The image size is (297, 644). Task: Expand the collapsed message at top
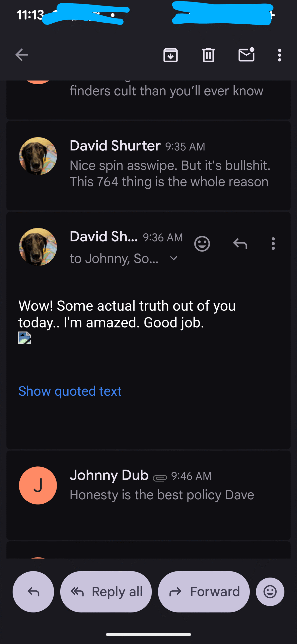[166, 96]
